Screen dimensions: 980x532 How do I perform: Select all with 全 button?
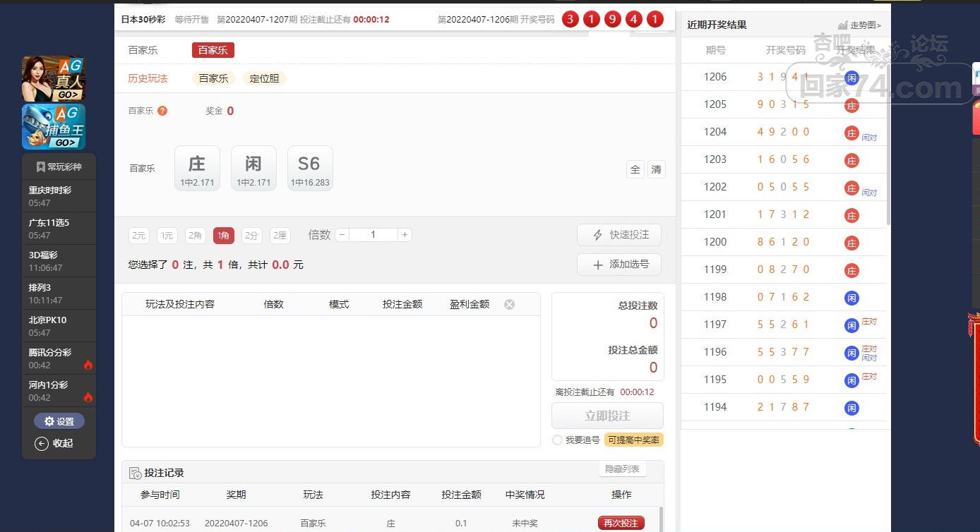click(x=635, y=169)
